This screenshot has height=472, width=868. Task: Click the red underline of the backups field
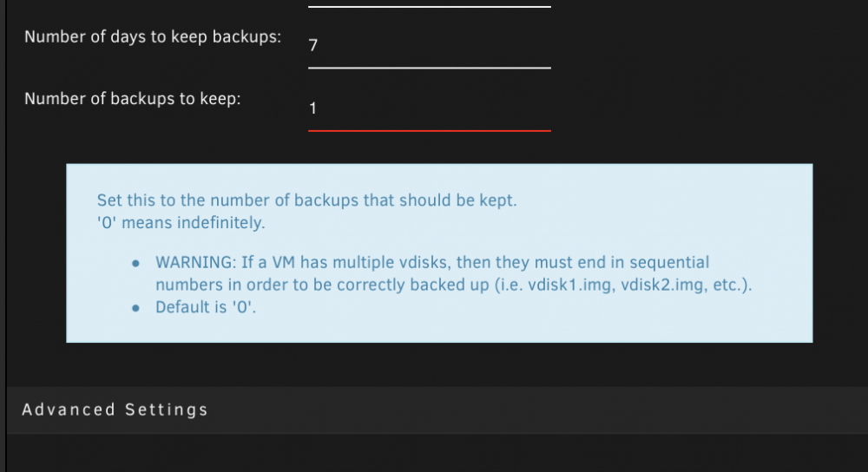click(429, 131)
